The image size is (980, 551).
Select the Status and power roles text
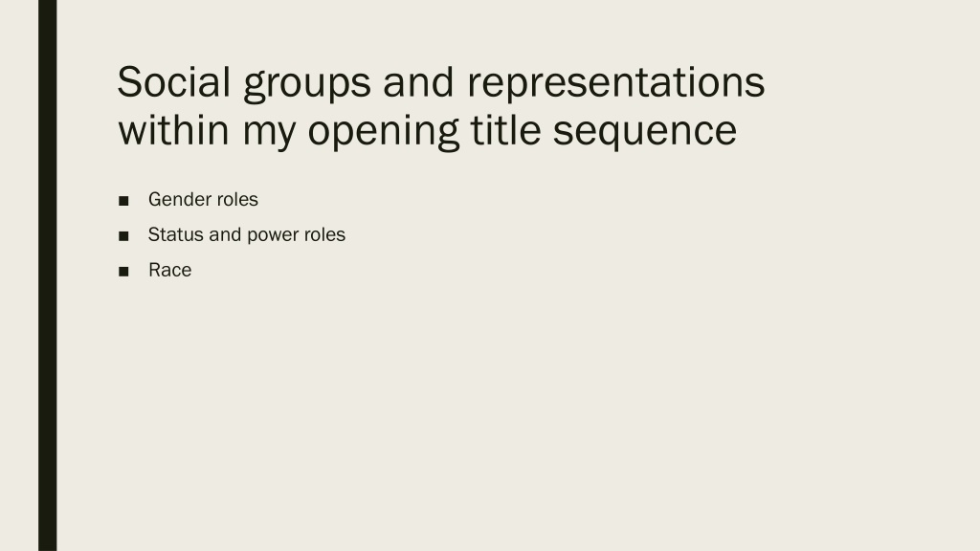pyautogui.click(x=247, y=235)
